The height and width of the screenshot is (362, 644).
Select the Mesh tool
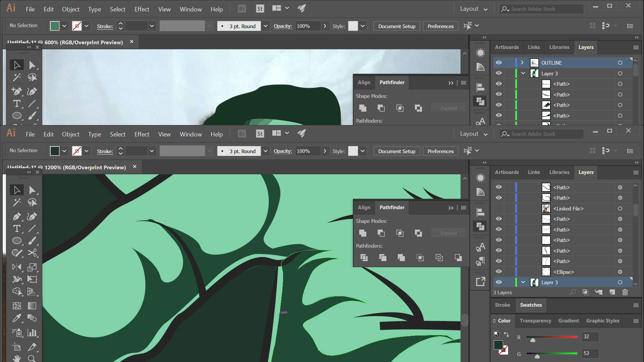tap(17, 306)
